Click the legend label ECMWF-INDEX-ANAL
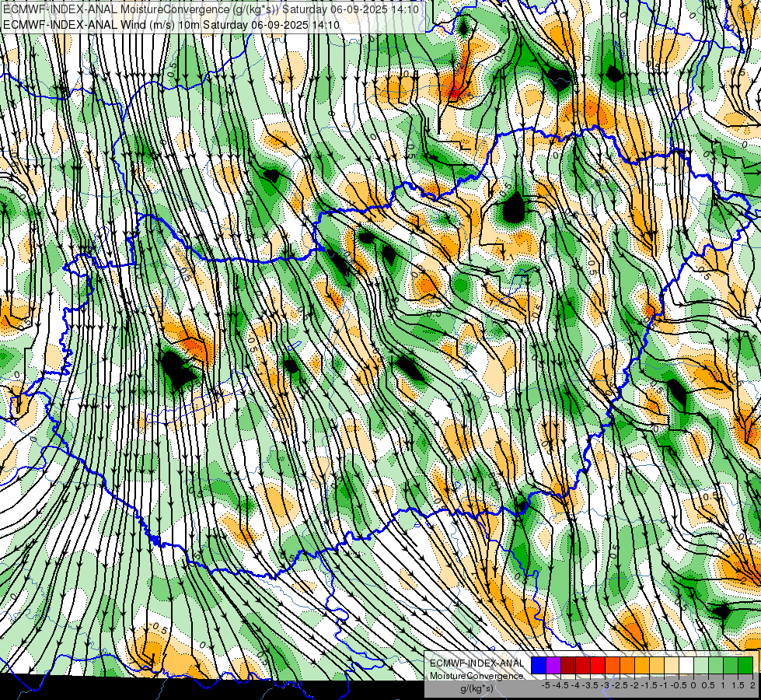 click(477, 663)
